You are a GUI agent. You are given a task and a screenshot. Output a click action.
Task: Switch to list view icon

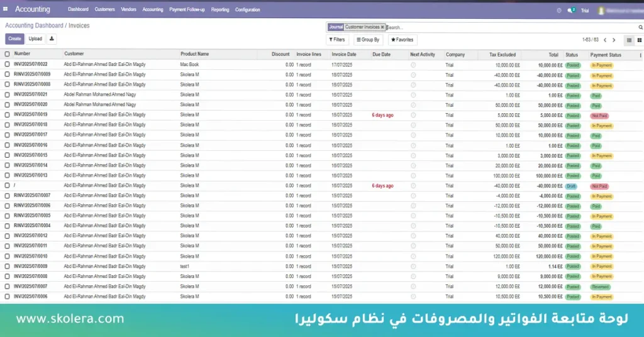point(629,40)
